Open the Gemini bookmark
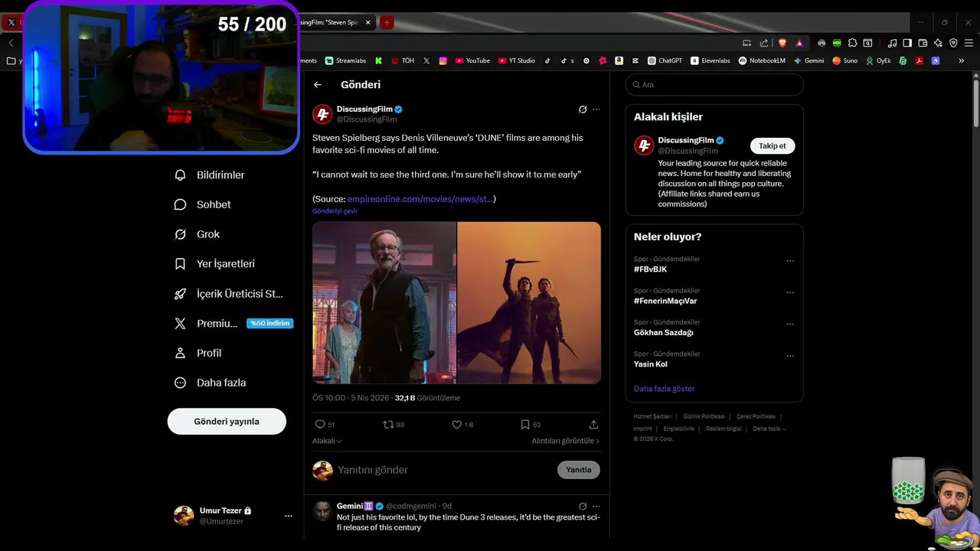The height and width of the screenshot is (551, 980). (808, 60)
